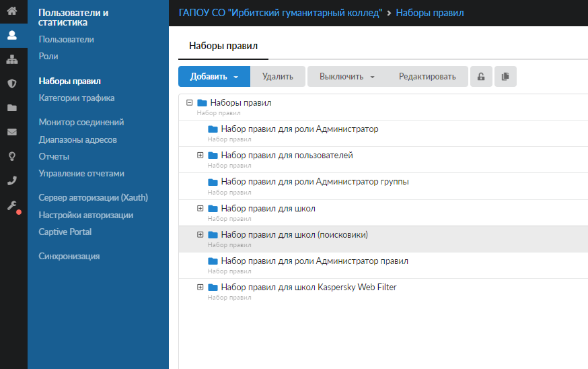588x369 pixels.
Task: Open Диапазоны адресов menu item
Action: coord(77,139)
